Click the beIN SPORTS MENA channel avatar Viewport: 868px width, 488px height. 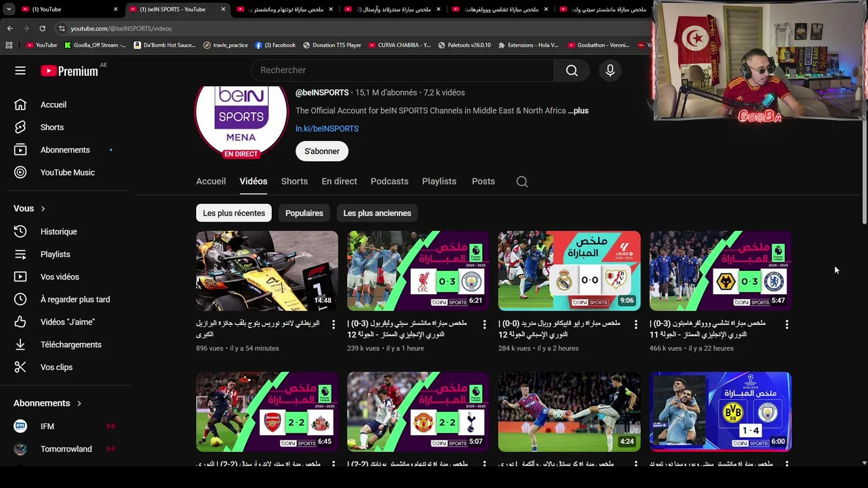tap(241, 120)
